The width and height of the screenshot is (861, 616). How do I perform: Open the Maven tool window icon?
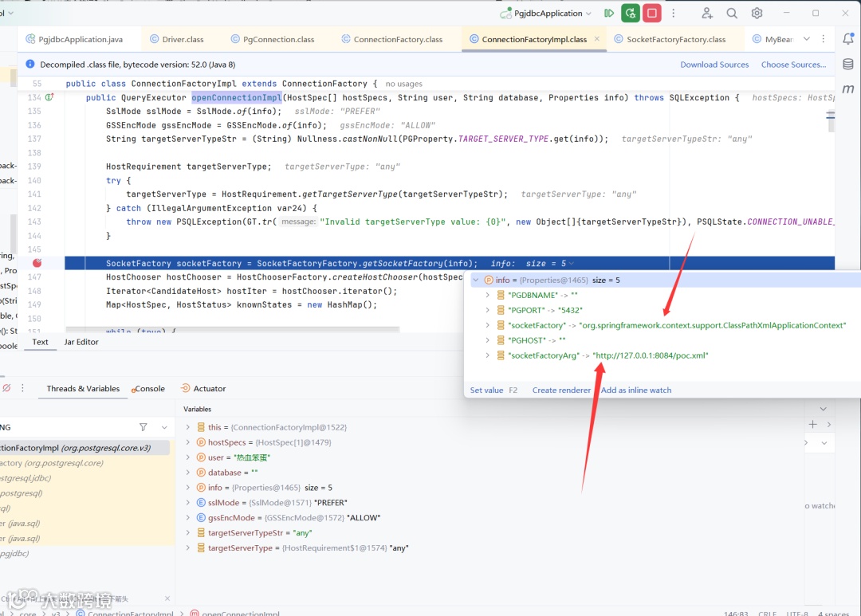tap(847, 89)
